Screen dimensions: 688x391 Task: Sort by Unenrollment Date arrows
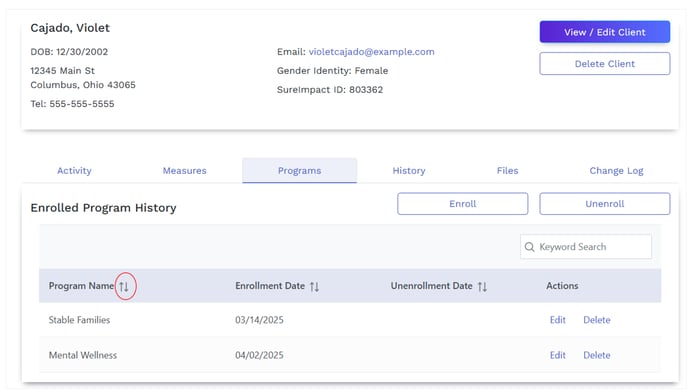click(x=482, y=287)
